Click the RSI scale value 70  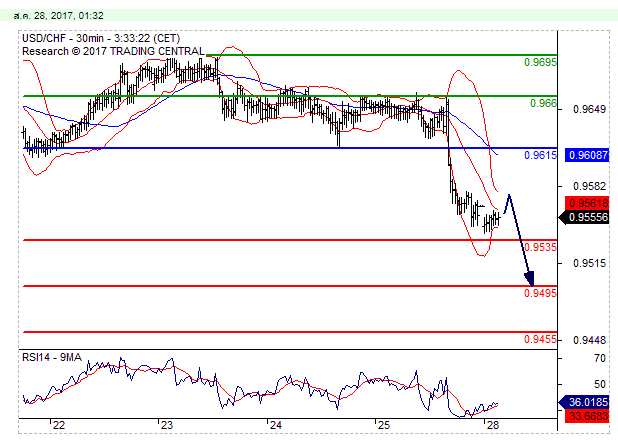[599, 358]
